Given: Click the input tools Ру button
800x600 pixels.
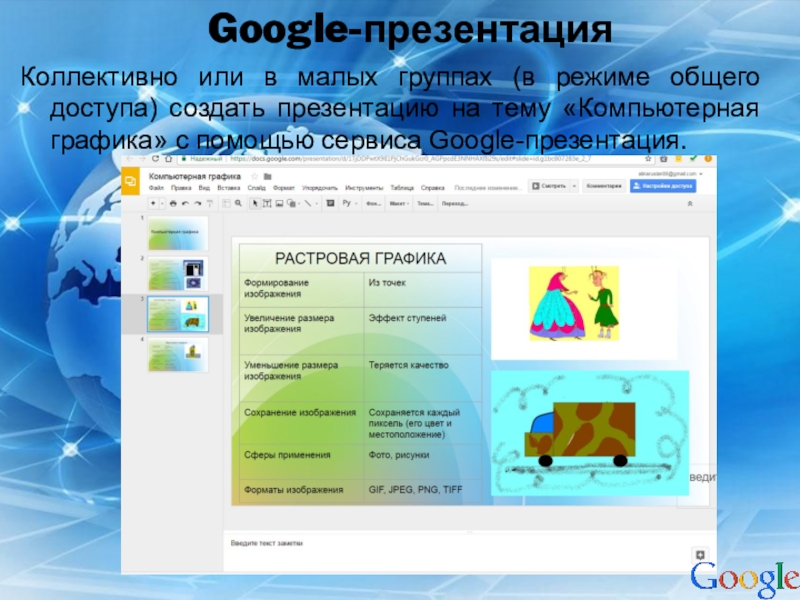Looking at the screenshot, I should click(346, 203).
